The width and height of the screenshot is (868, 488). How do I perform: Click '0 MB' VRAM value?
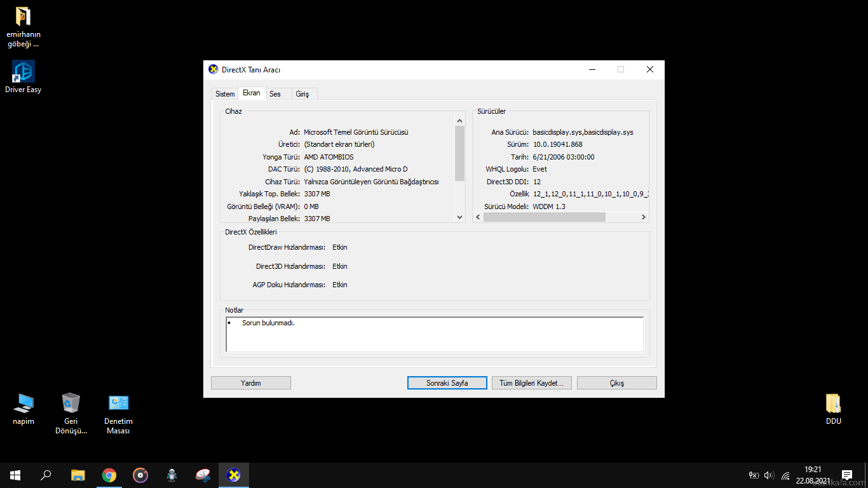(x=311, y=207)
